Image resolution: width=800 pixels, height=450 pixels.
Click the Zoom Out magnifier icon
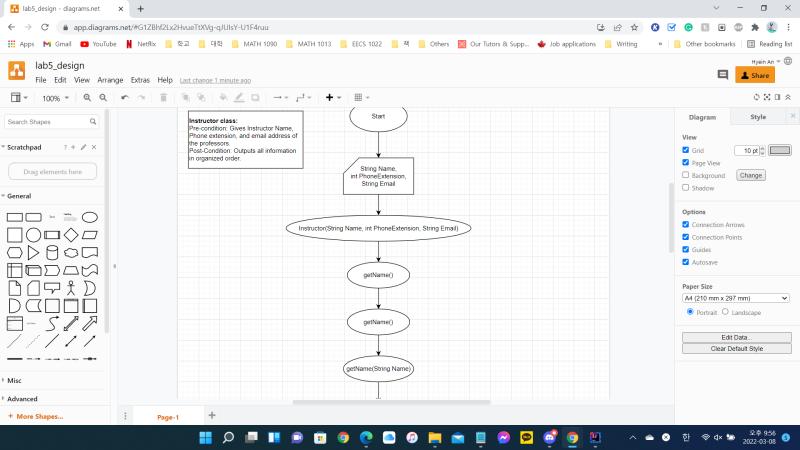coord(103,97)
